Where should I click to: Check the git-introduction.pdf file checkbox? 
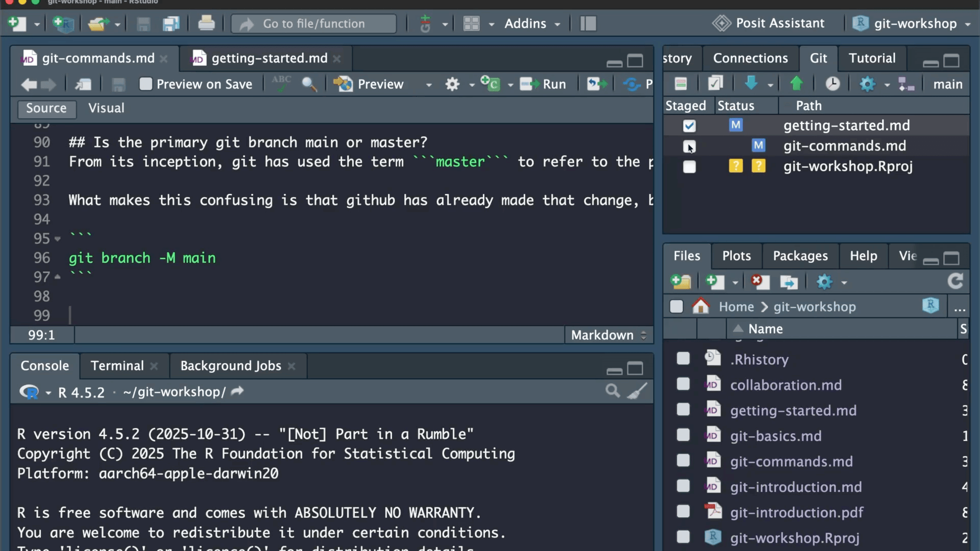[683, 511]
